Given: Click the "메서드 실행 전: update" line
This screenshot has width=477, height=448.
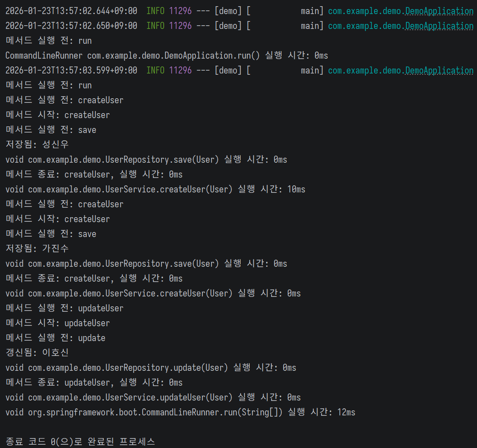Looking at the screenshot, I should [x=55, y=338].
